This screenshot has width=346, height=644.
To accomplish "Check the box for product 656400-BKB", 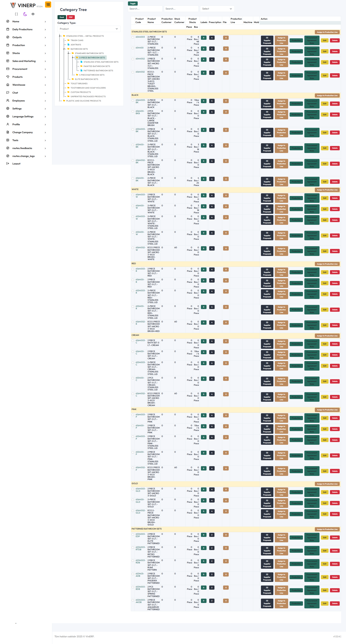I will 133,111.
